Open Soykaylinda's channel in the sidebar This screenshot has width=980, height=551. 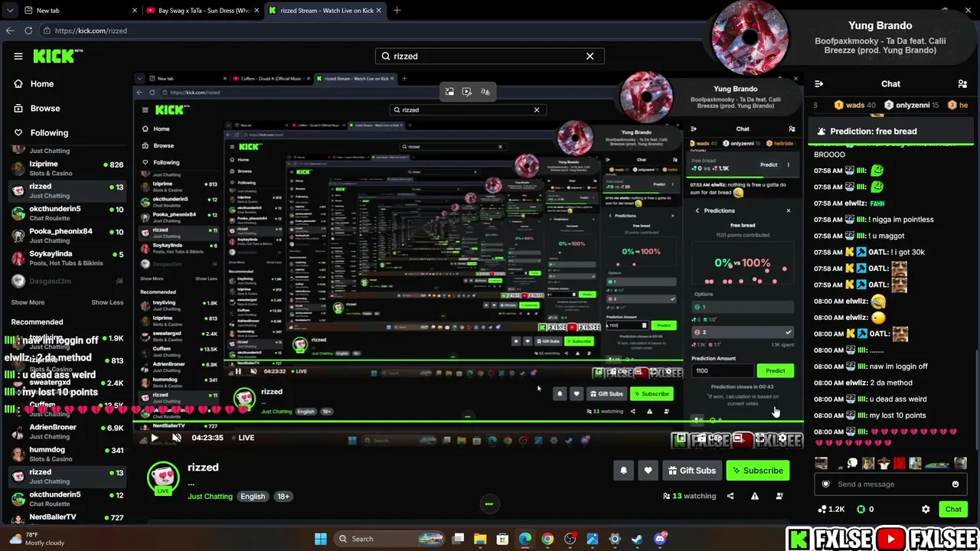pos(67,258)
